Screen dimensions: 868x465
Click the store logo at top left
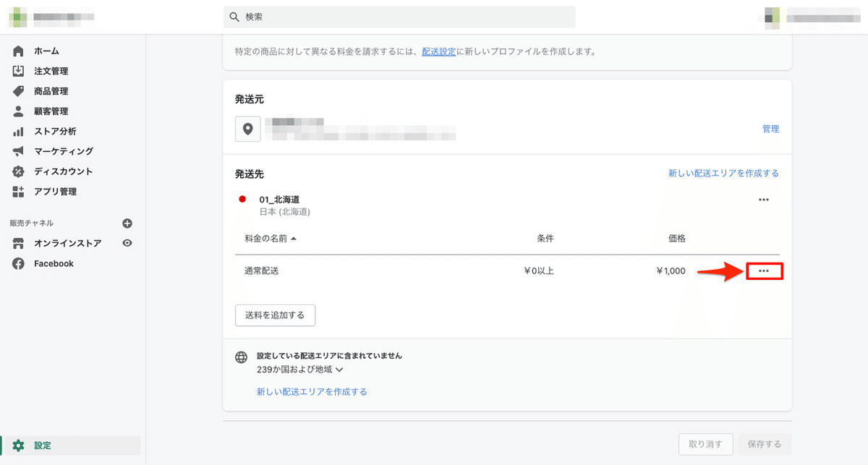tap(17, 16)
